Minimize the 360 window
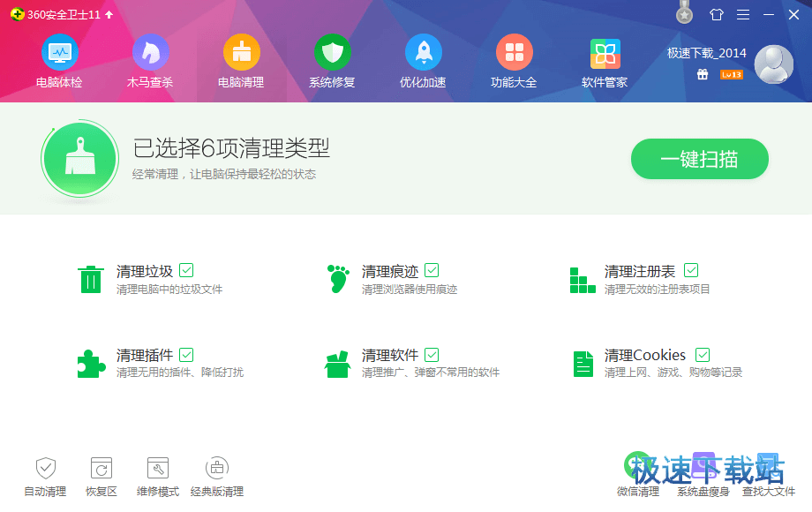Viewport: 812px width, 512px height. 769,14
